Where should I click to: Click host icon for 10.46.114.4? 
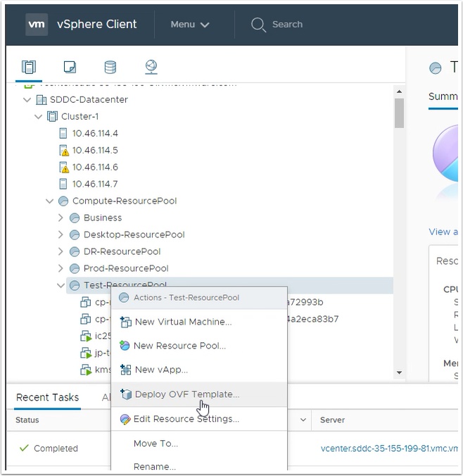(63, 133)
